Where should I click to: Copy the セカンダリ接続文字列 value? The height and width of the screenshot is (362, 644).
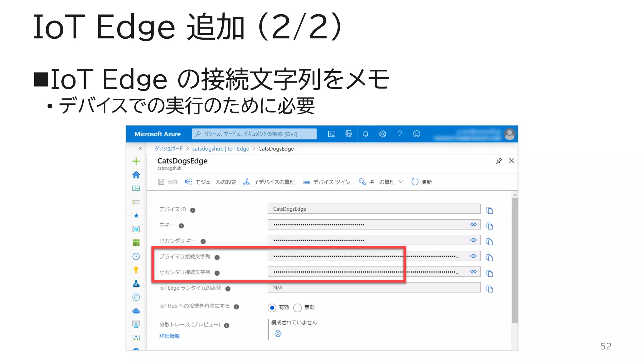pos(490,273)
